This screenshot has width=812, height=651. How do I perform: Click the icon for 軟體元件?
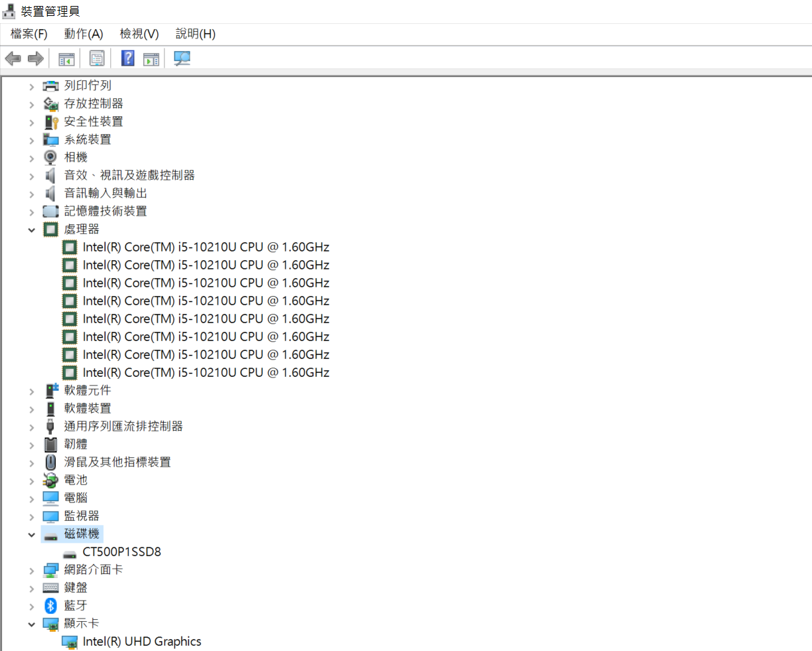pos(50,390)
